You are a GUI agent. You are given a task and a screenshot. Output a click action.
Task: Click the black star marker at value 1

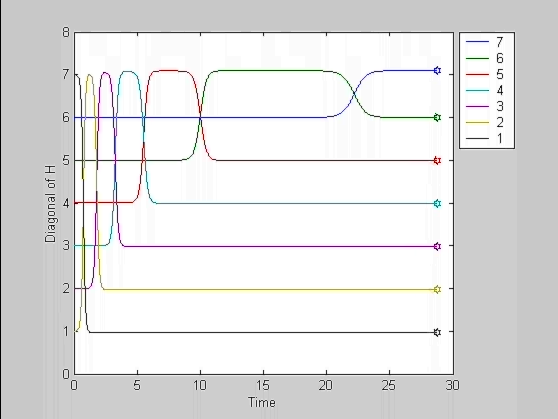tap(437, 332)
